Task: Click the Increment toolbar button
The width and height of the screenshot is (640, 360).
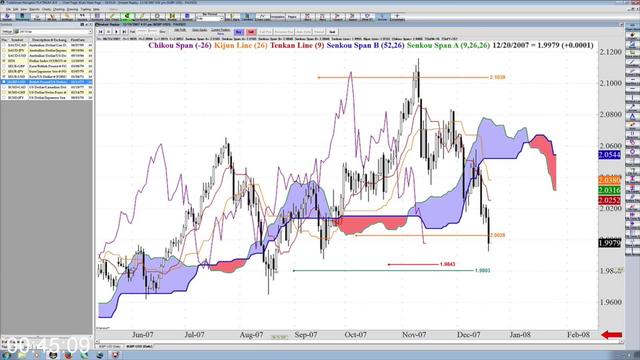Action: pos(278,17)
